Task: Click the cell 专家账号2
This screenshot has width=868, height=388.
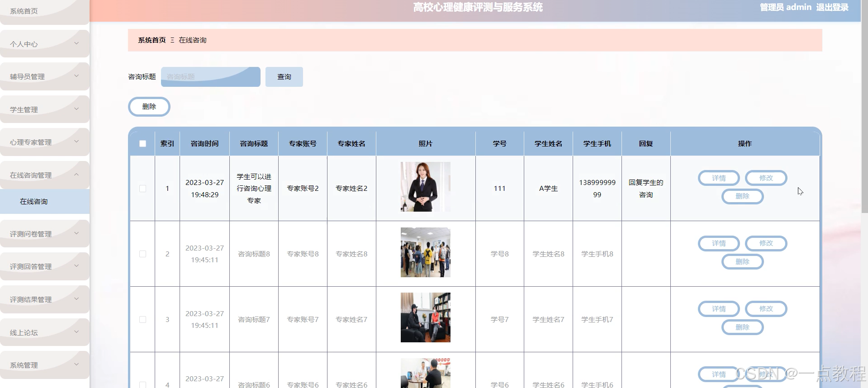Action: (x=303, y=189)
